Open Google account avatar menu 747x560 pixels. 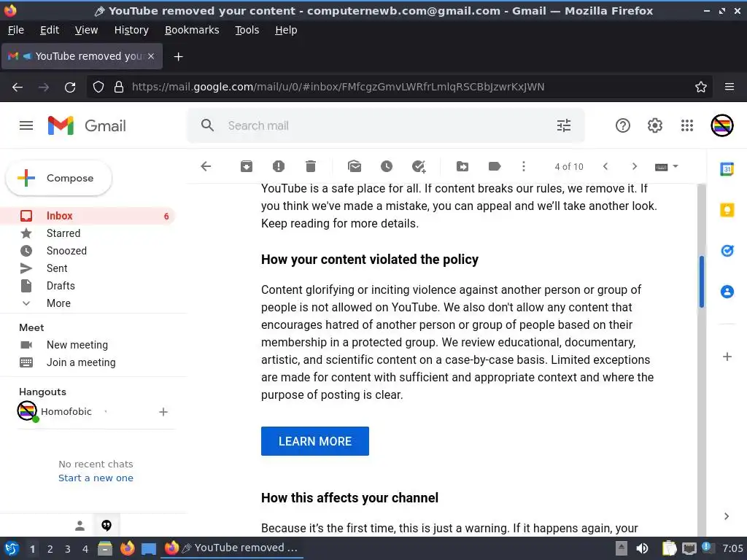point(721,125)
